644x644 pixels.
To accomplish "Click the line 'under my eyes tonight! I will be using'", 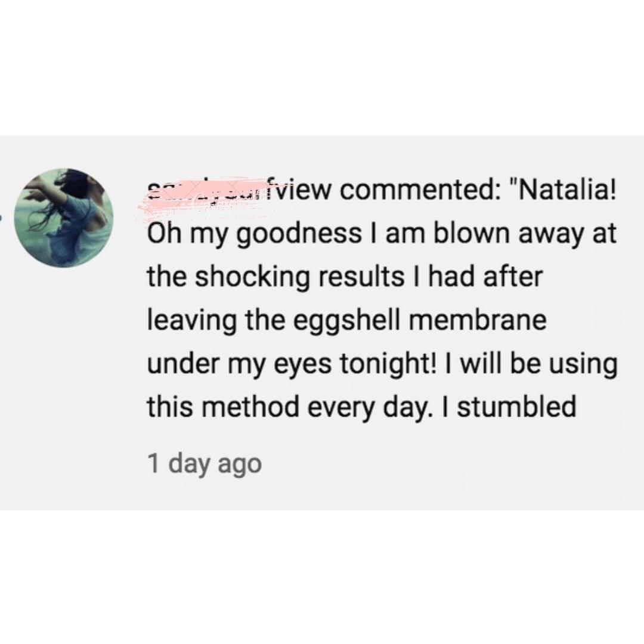I will coord(382,365).
